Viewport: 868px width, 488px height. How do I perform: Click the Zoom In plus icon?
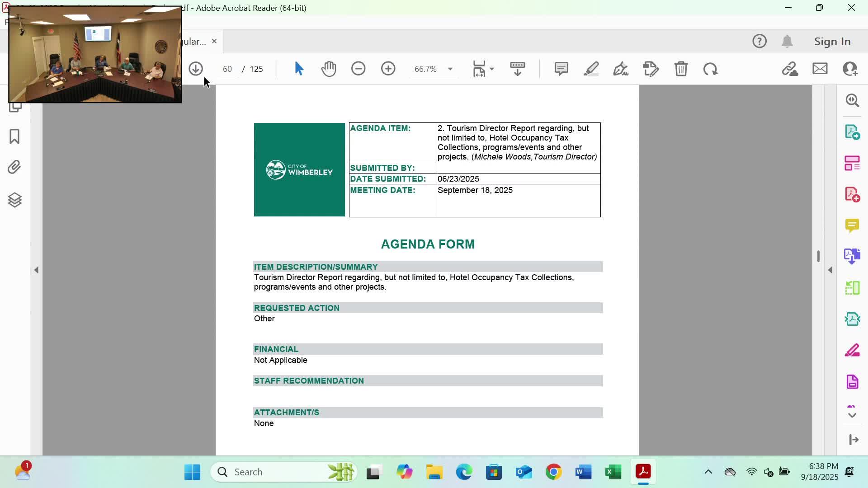coord(388,69)
